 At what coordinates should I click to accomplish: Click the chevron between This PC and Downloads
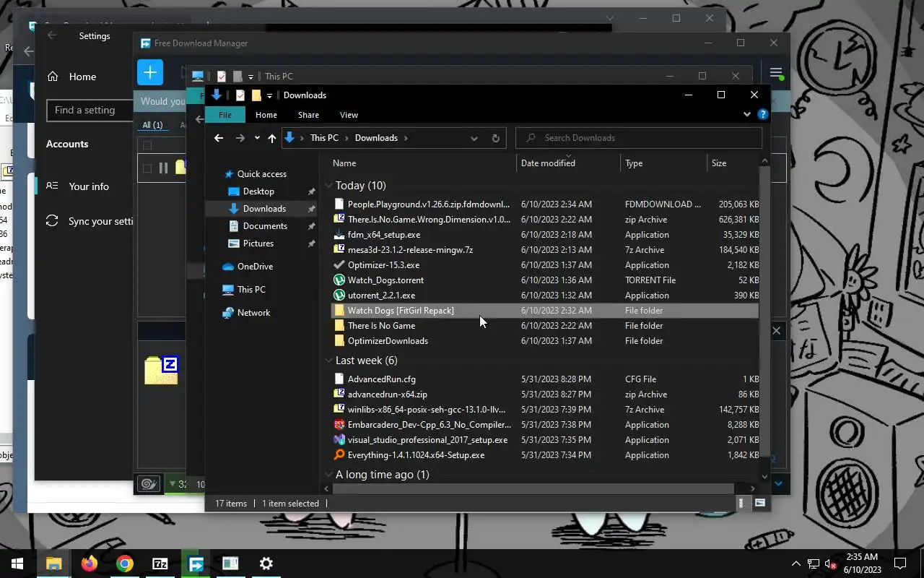click(346, 138)
